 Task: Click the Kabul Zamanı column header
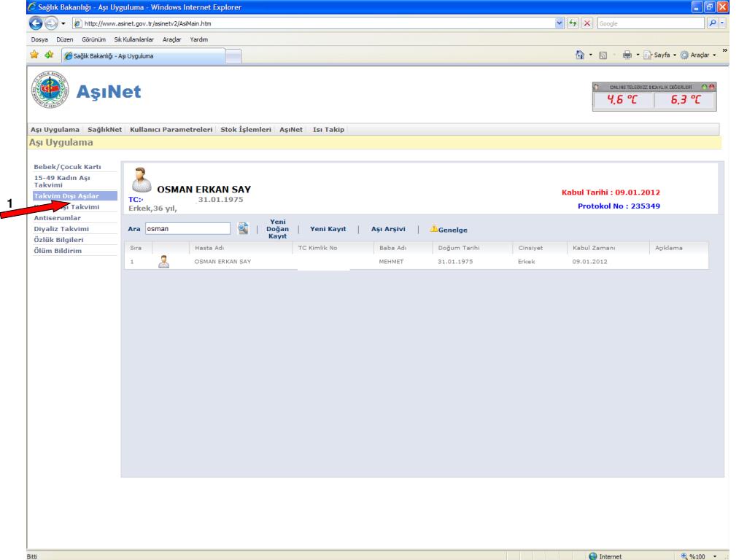(594, 248)
